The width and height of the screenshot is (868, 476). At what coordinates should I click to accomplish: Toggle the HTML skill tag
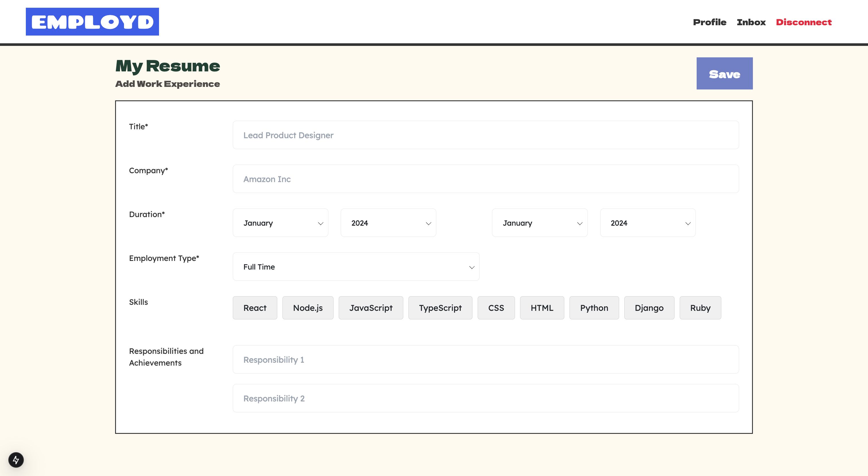pyautogui.click(x=542, y=308)
